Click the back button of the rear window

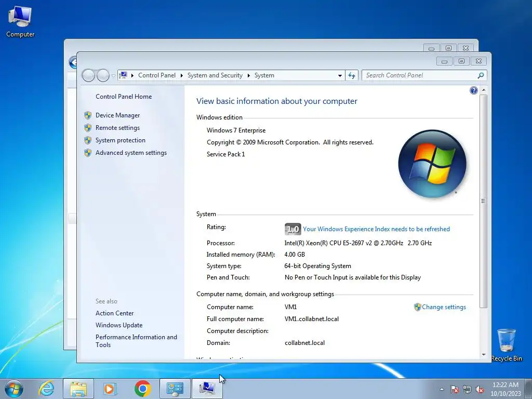click(73, 62)
